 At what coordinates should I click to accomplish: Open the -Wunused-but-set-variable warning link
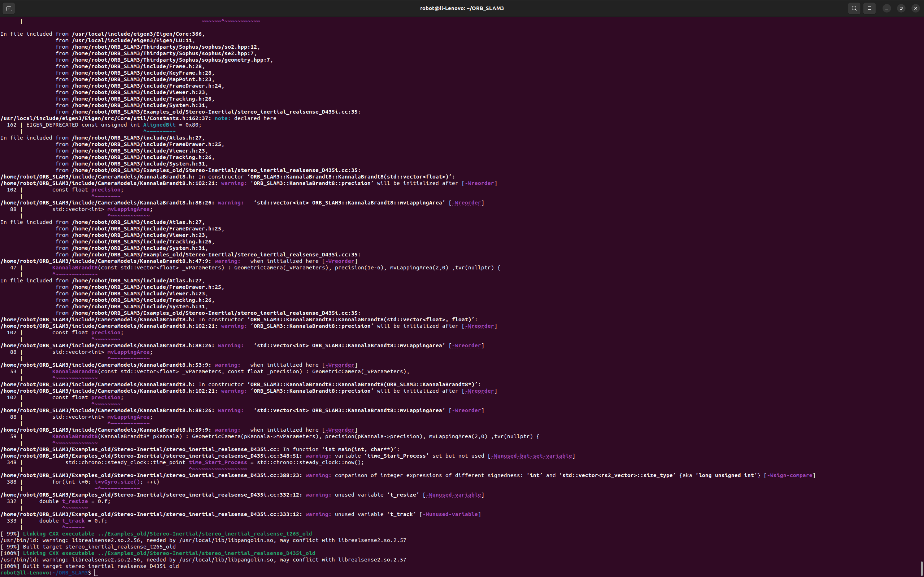click(531, 455)
